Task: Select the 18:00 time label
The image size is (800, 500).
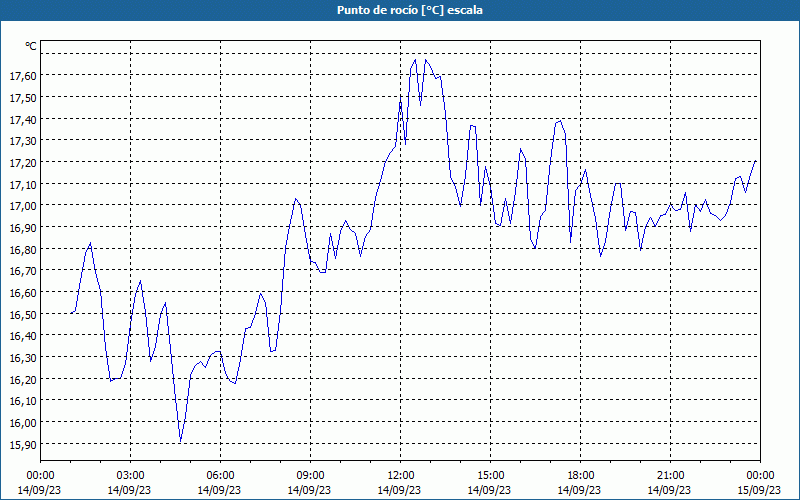Action: pos(580,476)
